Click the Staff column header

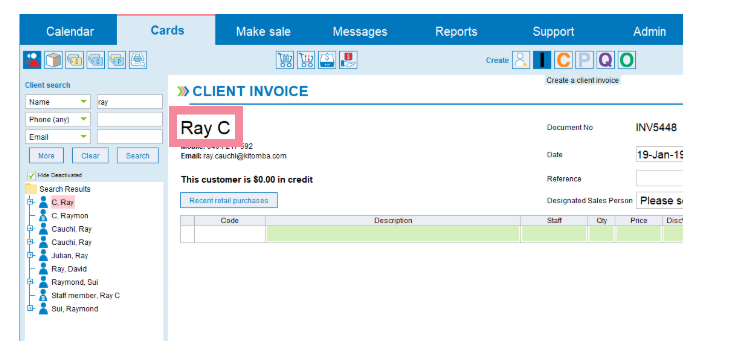coord(554,220)
